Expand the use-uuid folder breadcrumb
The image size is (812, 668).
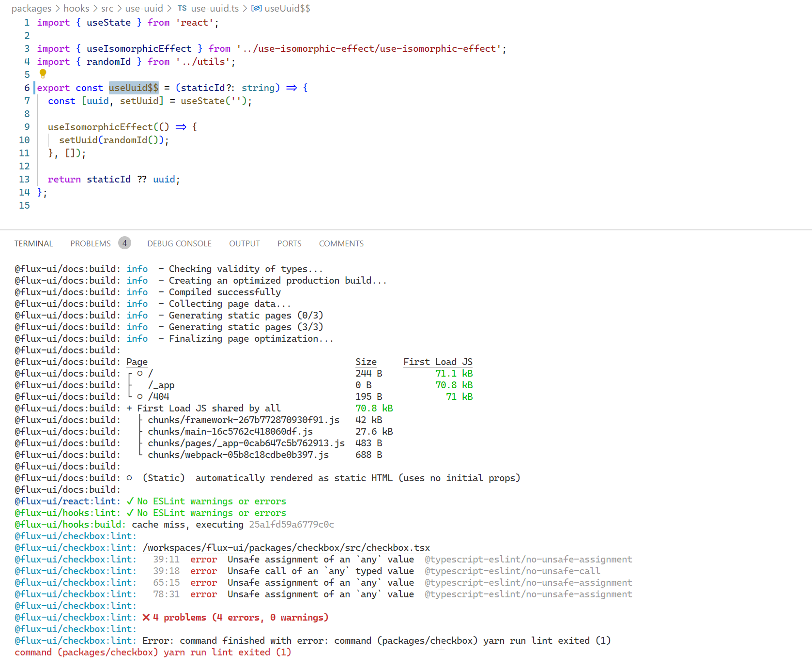click(x=144, y=8)
